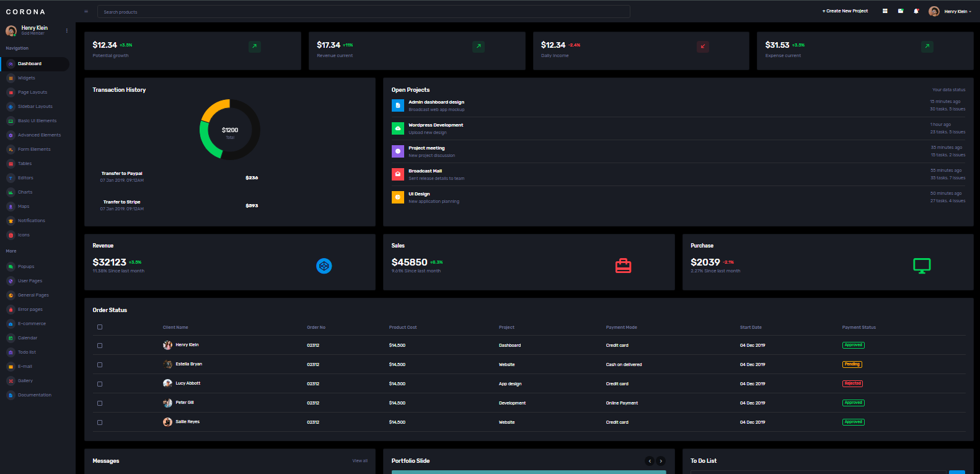Open the grid view icon in top bar
Screen dimensions: 980x474
pos(885,11)
